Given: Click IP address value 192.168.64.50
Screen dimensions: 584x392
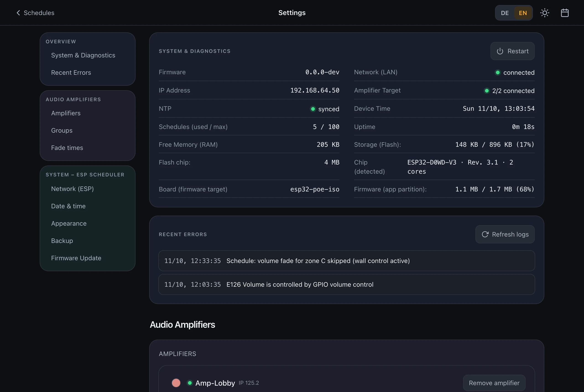Looking at the screenshot, I should click(315, 90).
